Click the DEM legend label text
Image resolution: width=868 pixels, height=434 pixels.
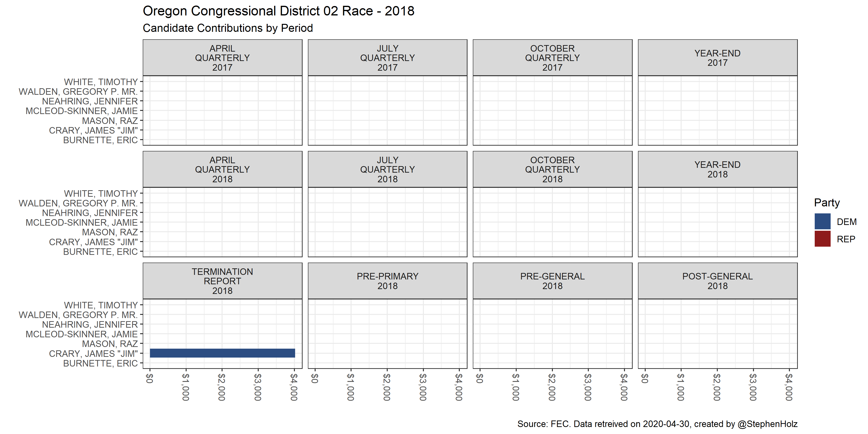coord(847,222)
